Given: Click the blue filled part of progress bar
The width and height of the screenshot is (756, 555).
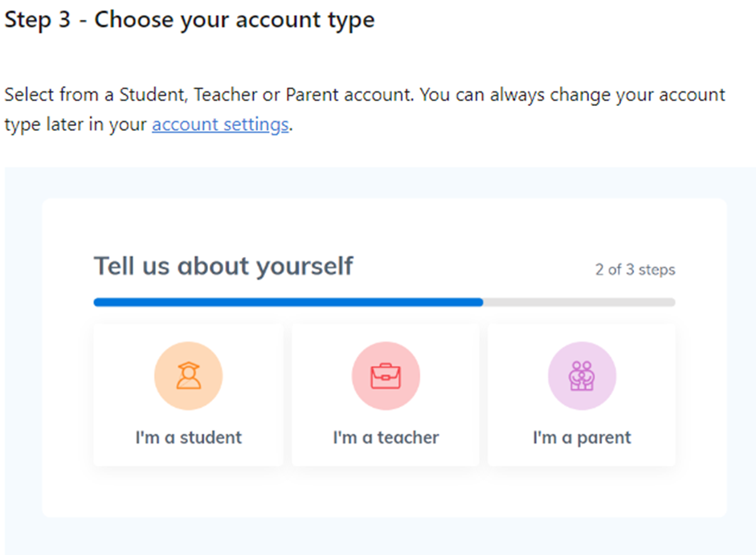Looking at the screenshot, I should pos(288,303).
